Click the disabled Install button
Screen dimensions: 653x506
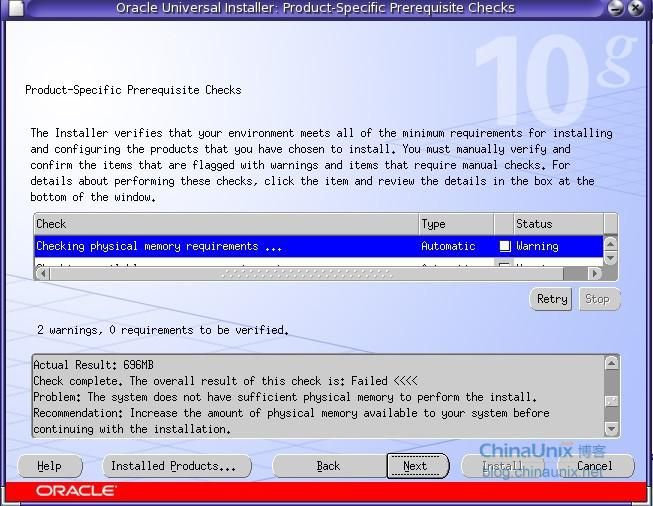pyautogui.click(x=502, y=466)
